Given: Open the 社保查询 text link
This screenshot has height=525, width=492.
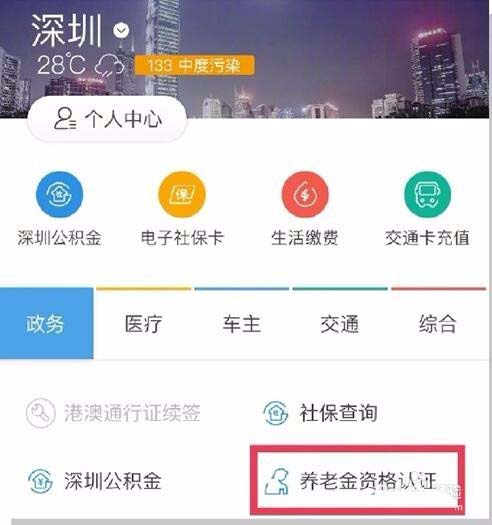Looking at the screenshot, I should [x=338, y=412].
